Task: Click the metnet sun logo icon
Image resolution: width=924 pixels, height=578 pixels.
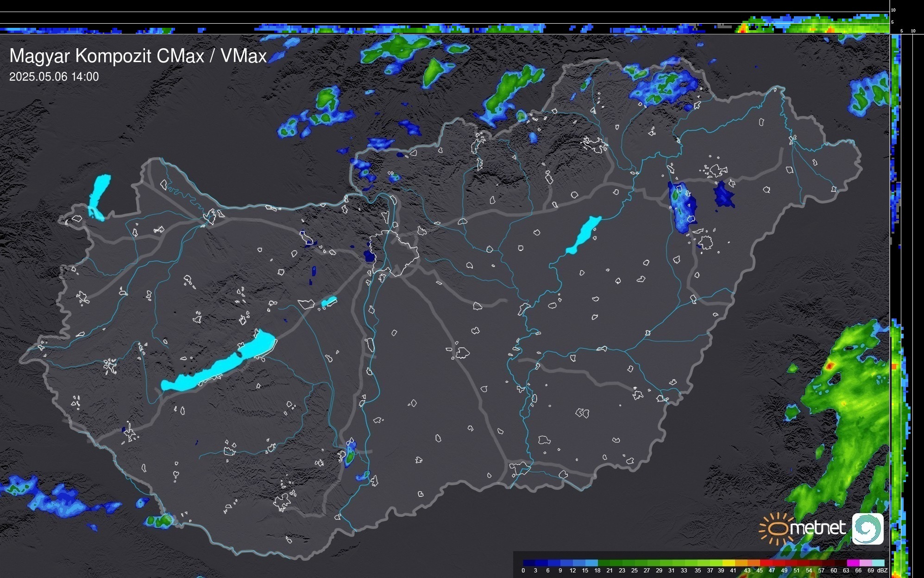Action: point(777,528)
